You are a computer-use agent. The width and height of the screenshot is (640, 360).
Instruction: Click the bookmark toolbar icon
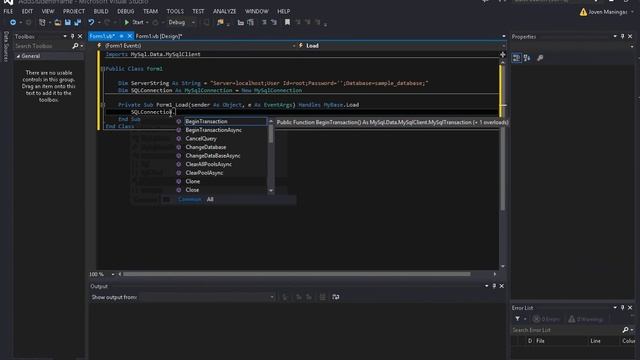[287, 22]
